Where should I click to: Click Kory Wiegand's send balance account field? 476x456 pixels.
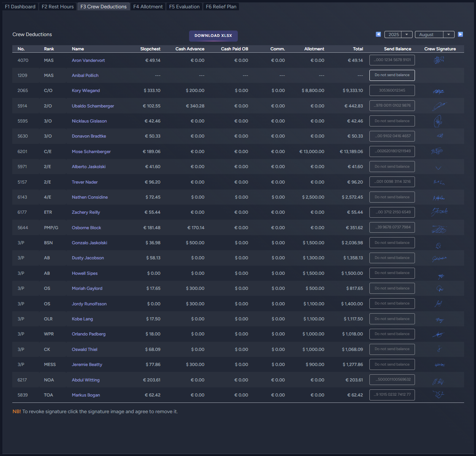pyautogui.click(x=392, y=90)
